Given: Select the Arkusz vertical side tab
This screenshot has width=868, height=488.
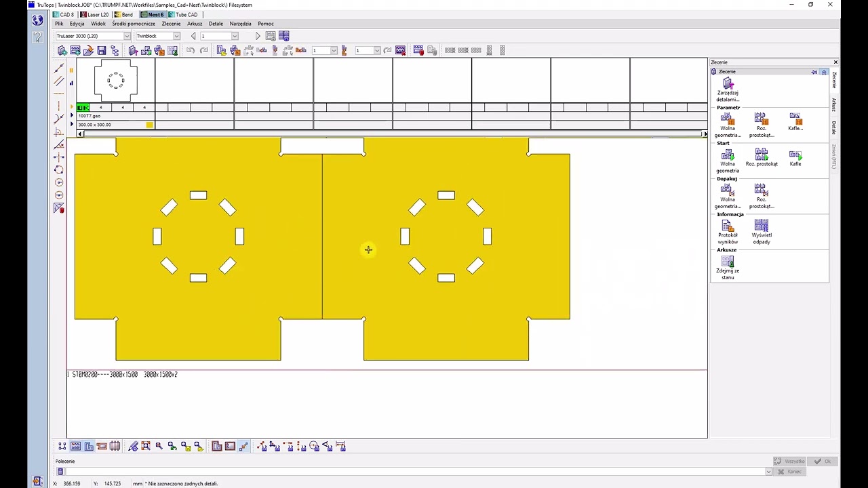Looking at the screenshot, I should pos(833,104).
